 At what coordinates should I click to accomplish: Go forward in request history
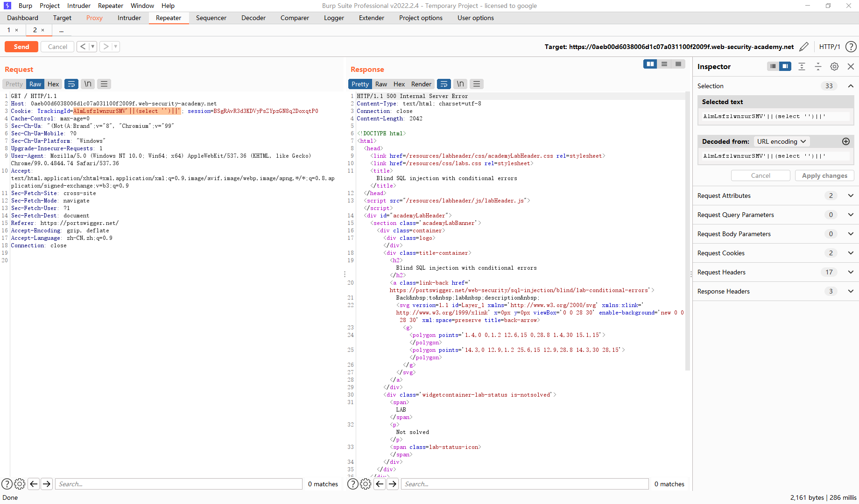click(106, 47)
